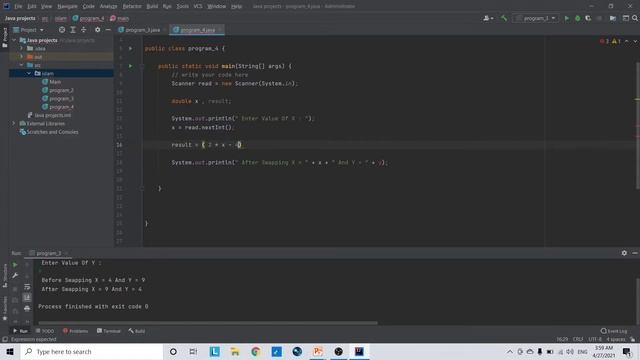The height and width of the screenshot is (360, 640).
Task: Open the TODO tool window
Action: 45,331
